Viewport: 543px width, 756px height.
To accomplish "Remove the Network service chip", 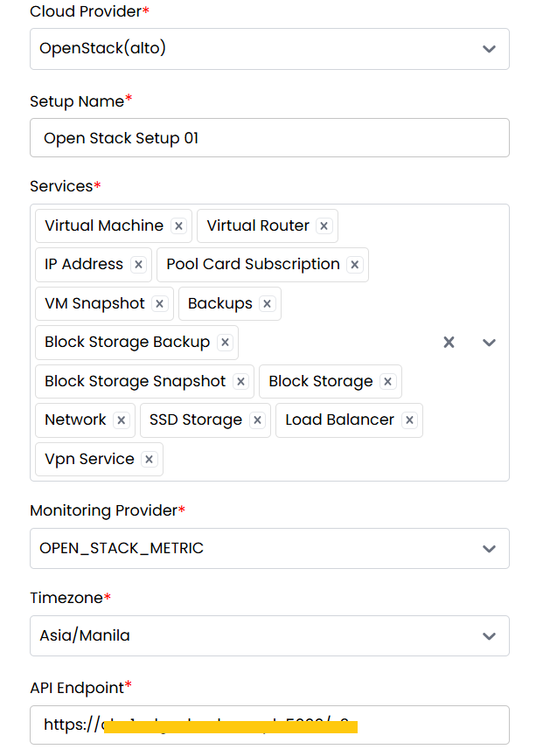I will click(121, 420).
